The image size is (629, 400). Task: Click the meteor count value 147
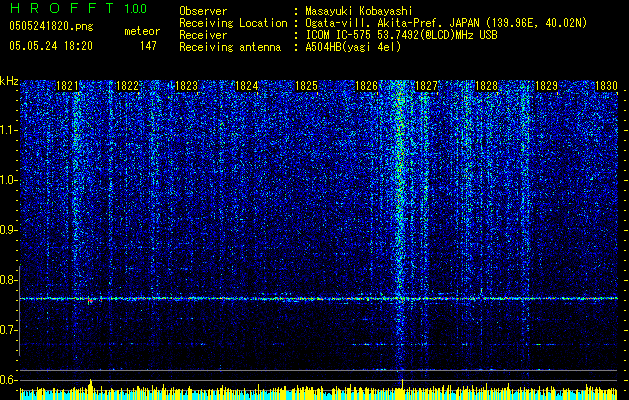coord(148,46)
